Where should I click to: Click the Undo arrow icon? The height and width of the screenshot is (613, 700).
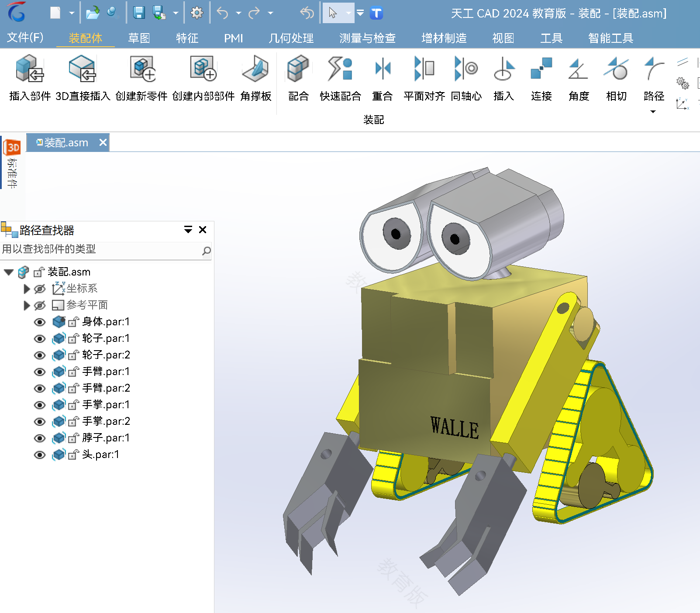[223, 13]
